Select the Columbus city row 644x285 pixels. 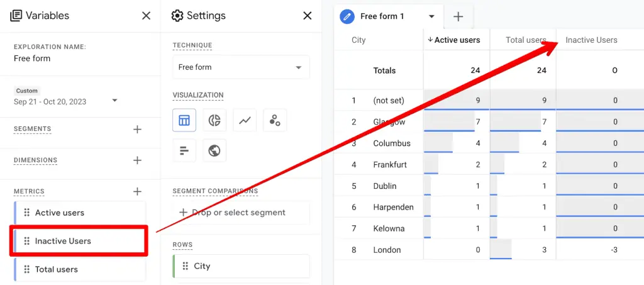[391, 143]
